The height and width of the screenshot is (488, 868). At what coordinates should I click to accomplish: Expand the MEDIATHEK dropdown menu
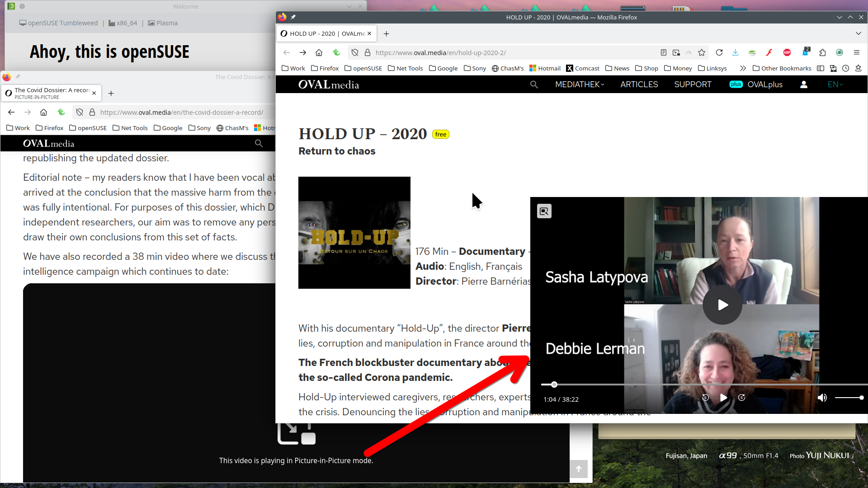click(x=580, y=84)
